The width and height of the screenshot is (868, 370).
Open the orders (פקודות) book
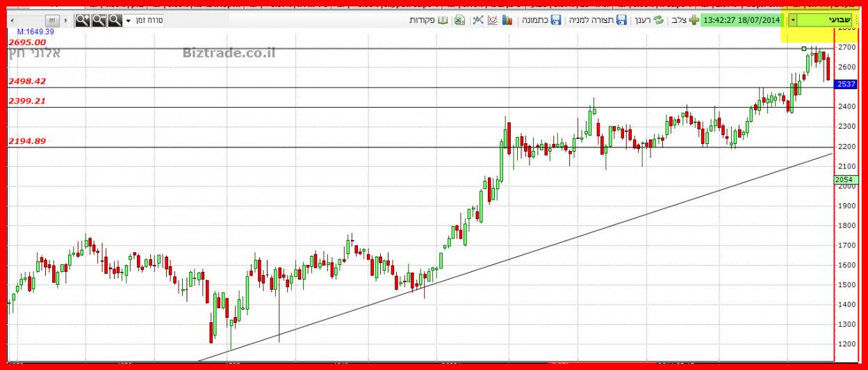pos(426,20)
